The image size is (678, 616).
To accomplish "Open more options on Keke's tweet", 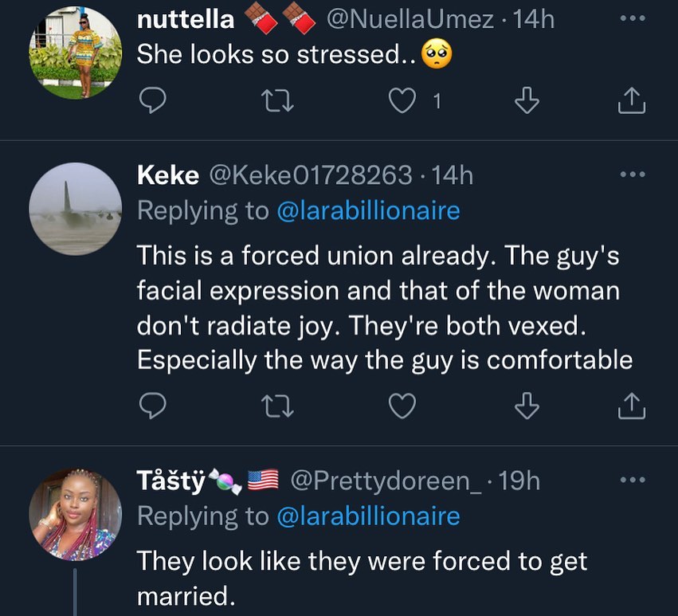I will coord(631,175).
